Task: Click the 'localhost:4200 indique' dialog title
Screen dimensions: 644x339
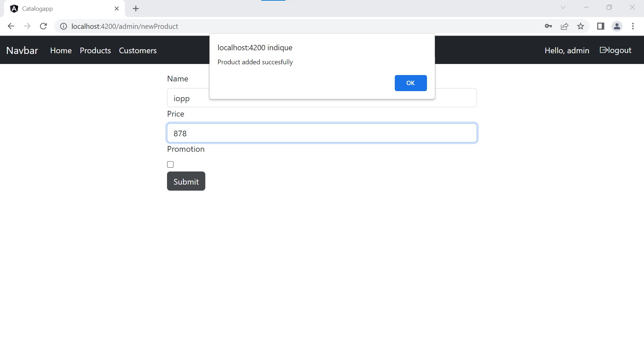Action: pyautogui.click(x=255, y=48)
